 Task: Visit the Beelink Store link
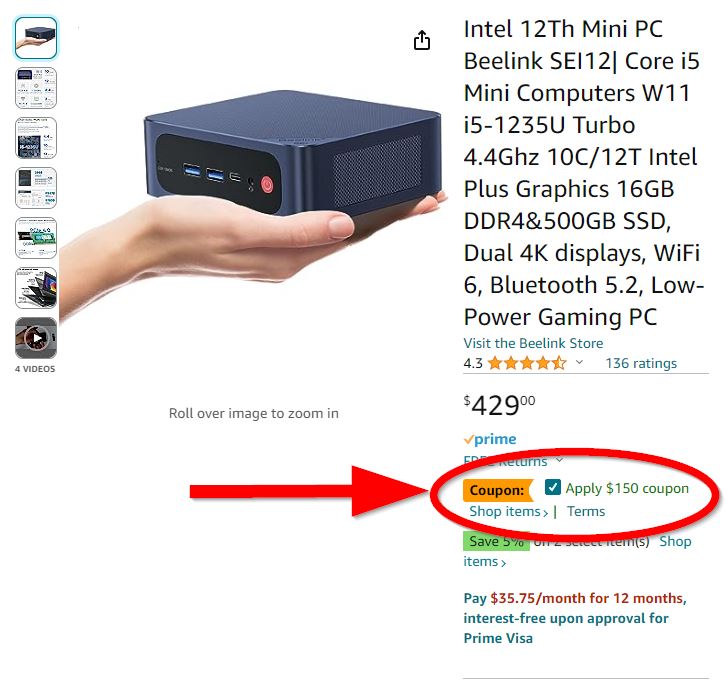pyautogui.click(x=533, y=343)
